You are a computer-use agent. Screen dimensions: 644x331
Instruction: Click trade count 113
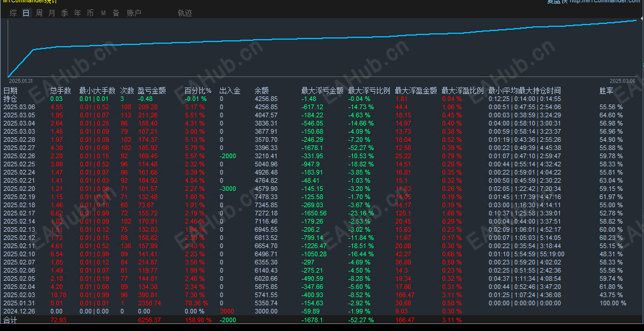click(125, 115)
